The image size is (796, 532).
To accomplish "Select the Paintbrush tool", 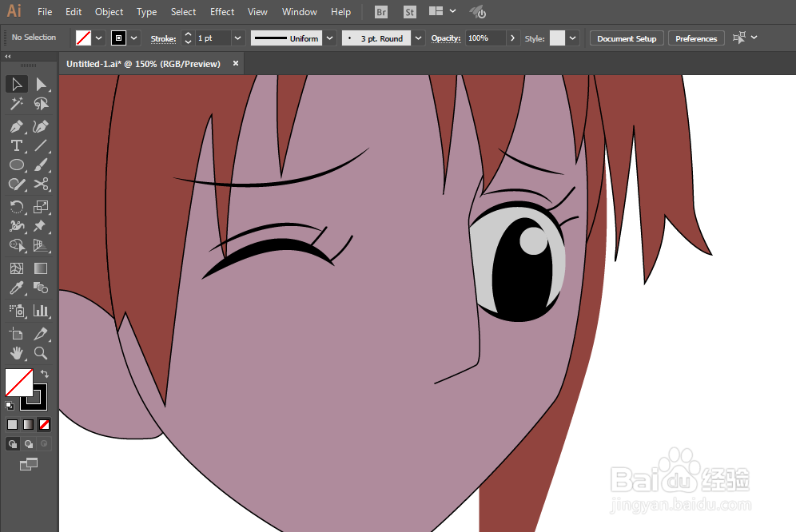I will 41,165.
